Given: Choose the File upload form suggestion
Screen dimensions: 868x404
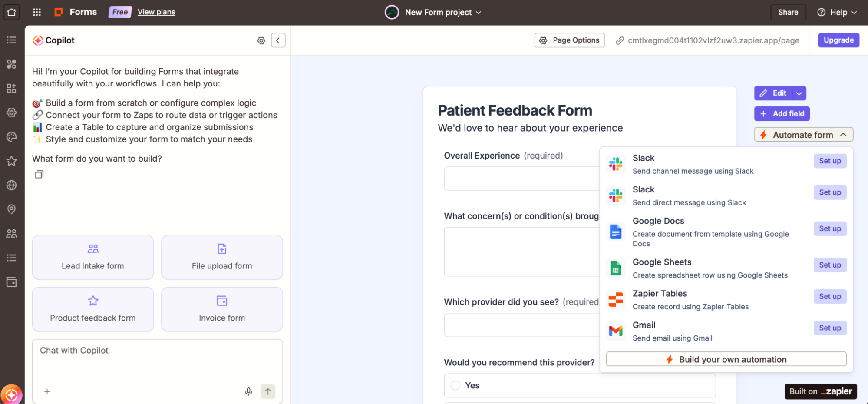Looking at the screenshot, I should click(x=222, y=257).
